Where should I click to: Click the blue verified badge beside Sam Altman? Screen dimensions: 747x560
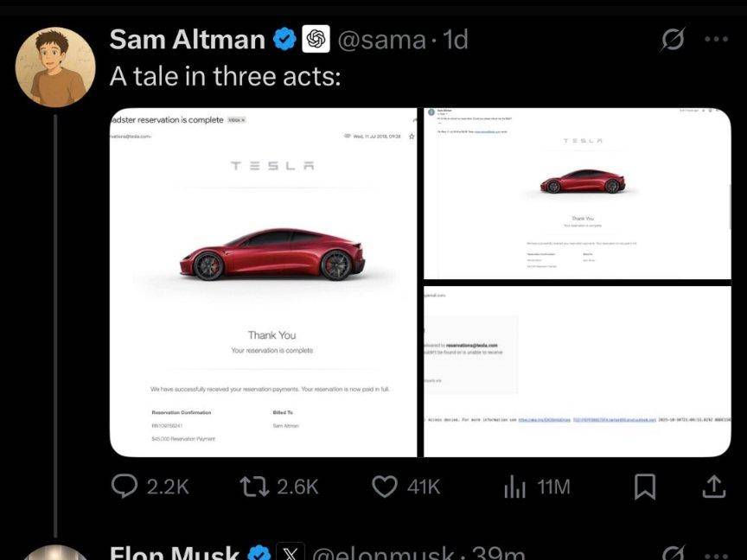pyautogui.click(x=284, y=39)
